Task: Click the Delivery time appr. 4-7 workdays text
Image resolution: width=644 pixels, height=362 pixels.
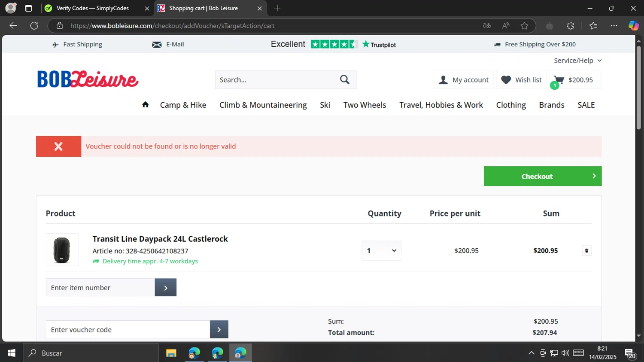Action: (150, 262)
